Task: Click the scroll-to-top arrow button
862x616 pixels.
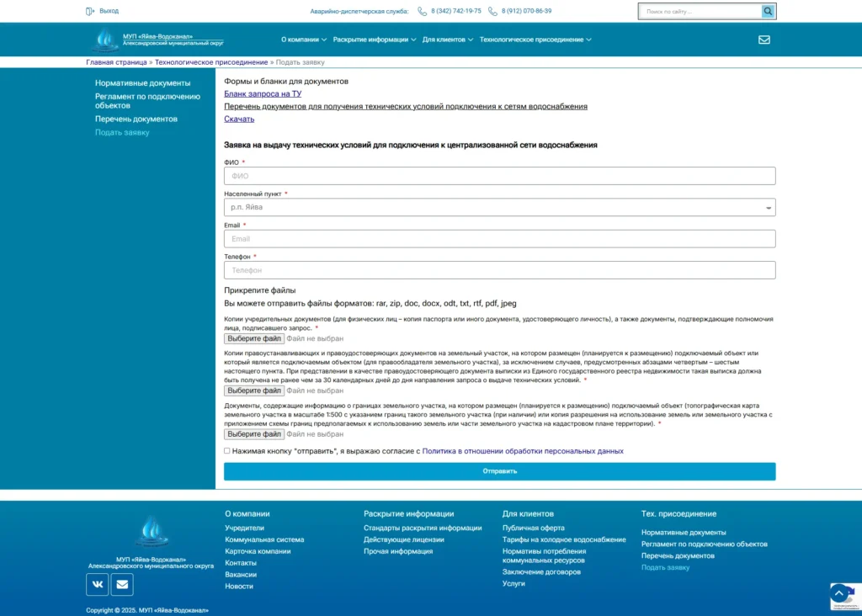Action: coord(839,593)
